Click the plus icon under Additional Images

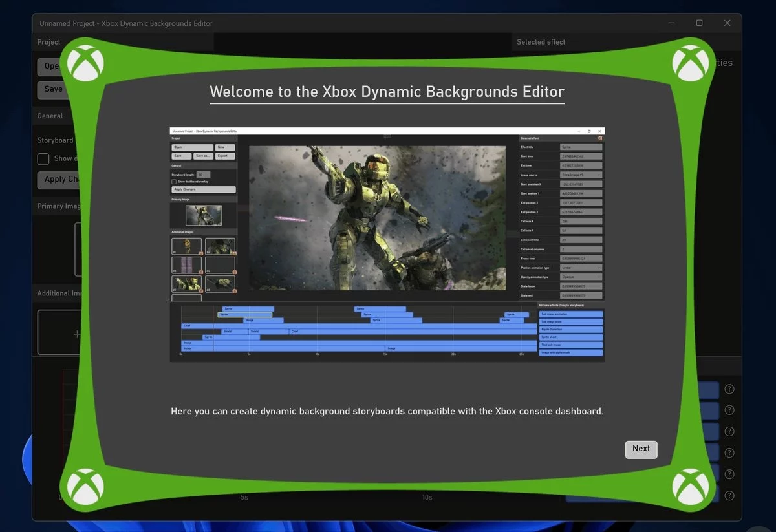point(77,334)
